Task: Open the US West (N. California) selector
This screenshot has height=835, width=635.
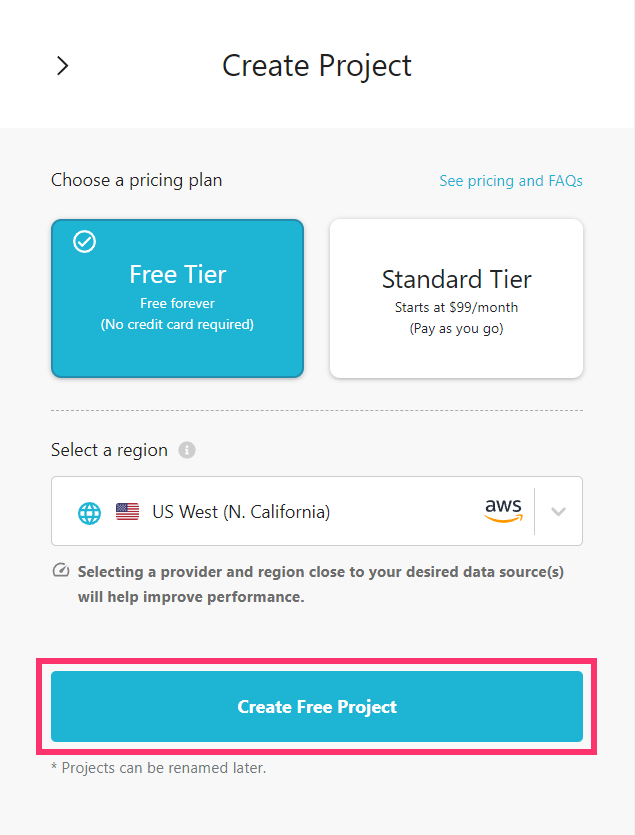Action: [241, 512]
